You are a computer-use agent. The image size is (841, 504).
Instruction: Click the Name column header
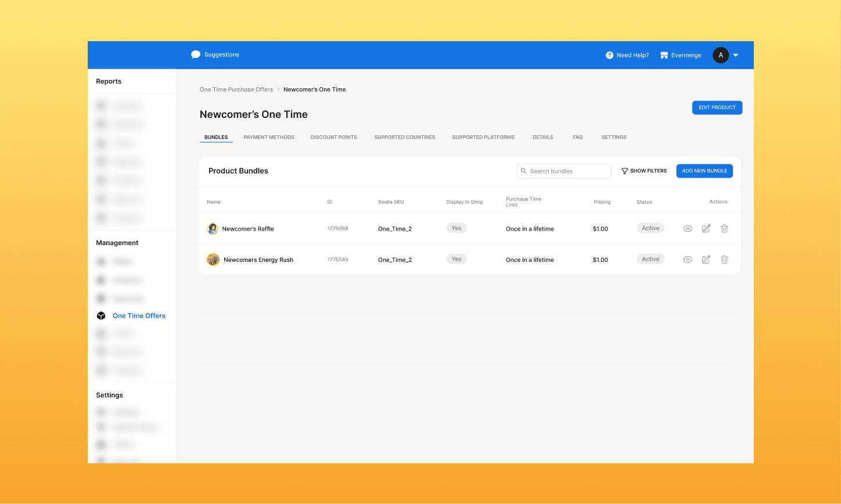(x=214, y=202)
